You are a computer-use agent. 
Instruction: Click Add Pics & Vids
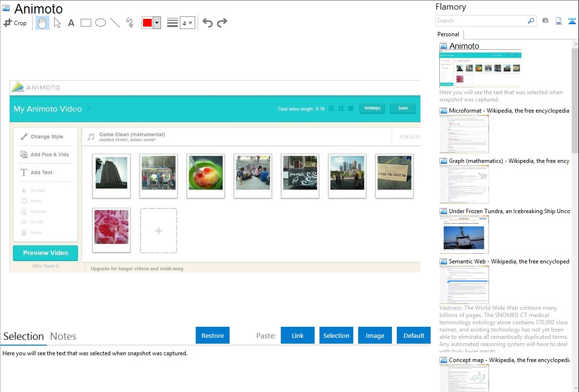click(x=45, y=155)
